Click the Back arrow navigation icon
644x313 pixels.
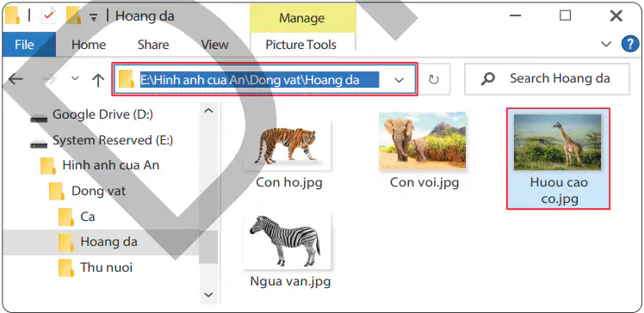point(15,79)
